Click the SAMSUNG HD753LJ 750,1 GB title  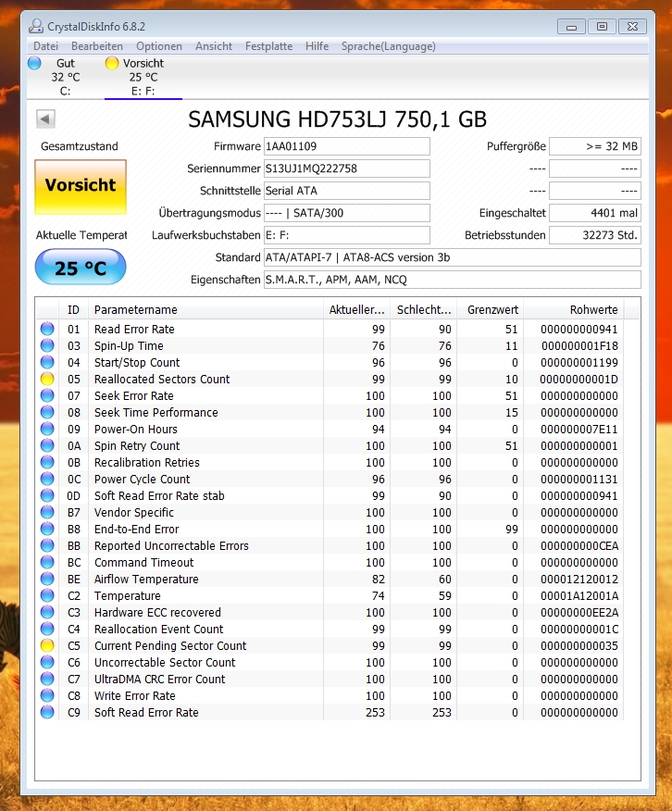point(337,119)
